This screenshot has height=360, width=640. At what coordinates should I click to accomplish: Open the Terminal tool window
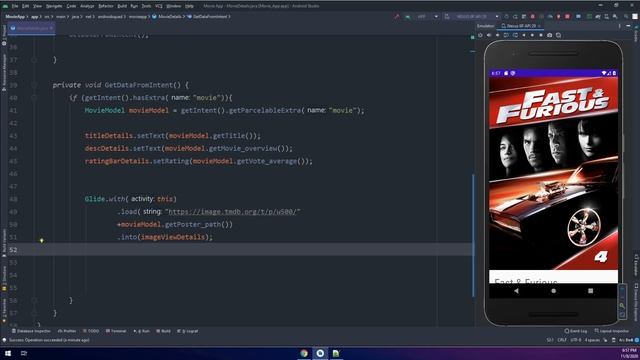pos(116,331)
